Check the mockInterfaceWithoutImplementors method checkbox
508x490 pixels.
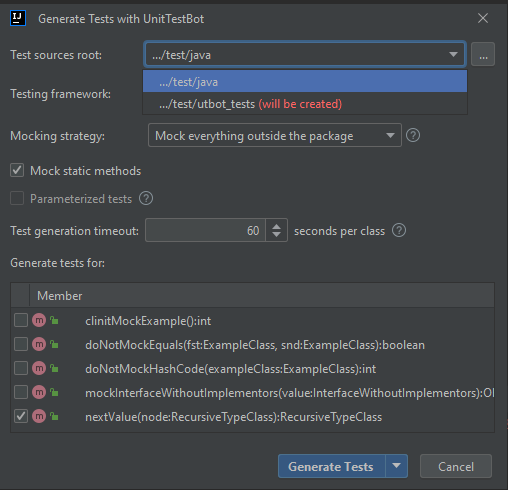pos(21,392)
